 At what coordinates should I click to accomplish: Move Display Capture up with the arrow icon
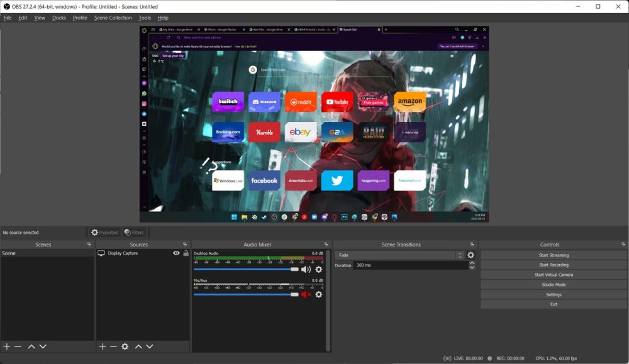[137, 346]
